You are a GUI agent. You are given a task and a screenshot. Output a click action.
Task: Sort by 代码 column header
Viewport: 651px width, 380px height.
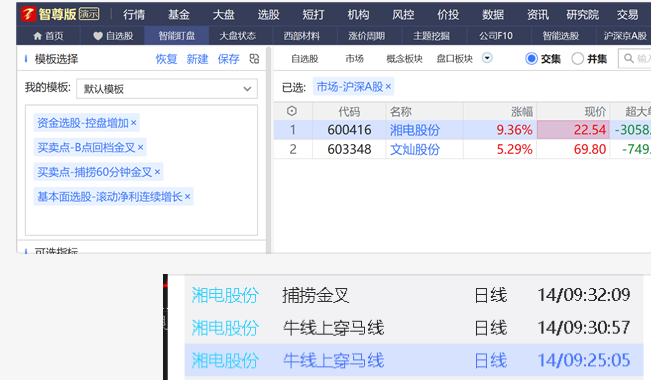(349, 111)
